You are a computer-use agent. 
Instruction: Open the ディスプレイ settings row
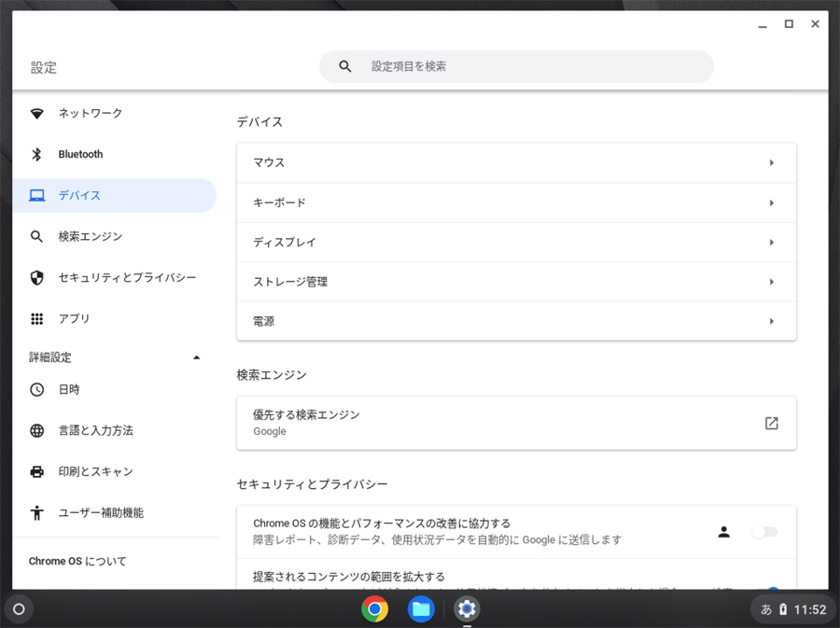[515, 243]
